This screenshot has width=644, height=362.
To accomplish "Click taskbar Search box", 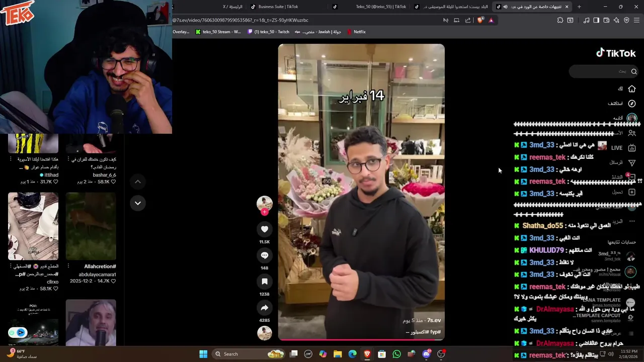I will [x=249, y=354].
